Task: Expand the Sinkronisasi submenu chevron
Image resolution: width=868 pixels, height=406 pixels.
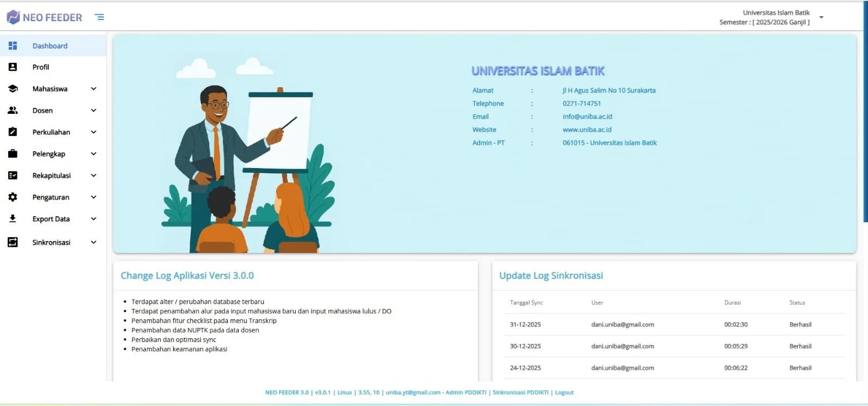Action: 94,242
